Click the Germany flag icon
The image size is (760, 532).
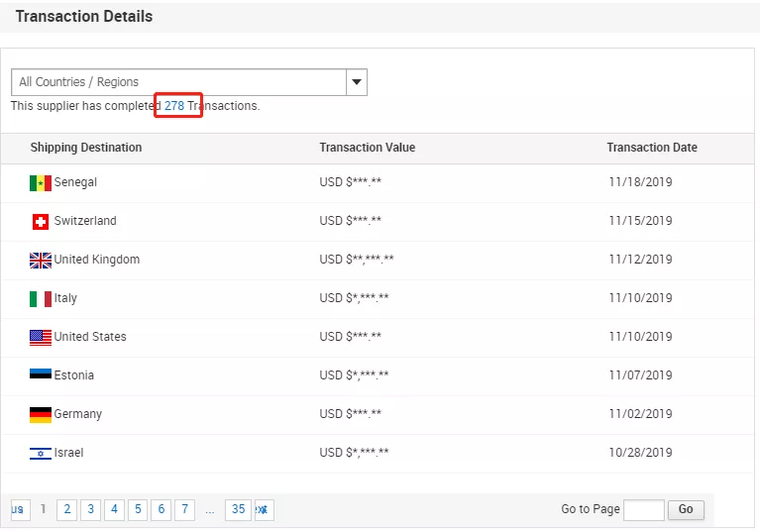(41, 414)
